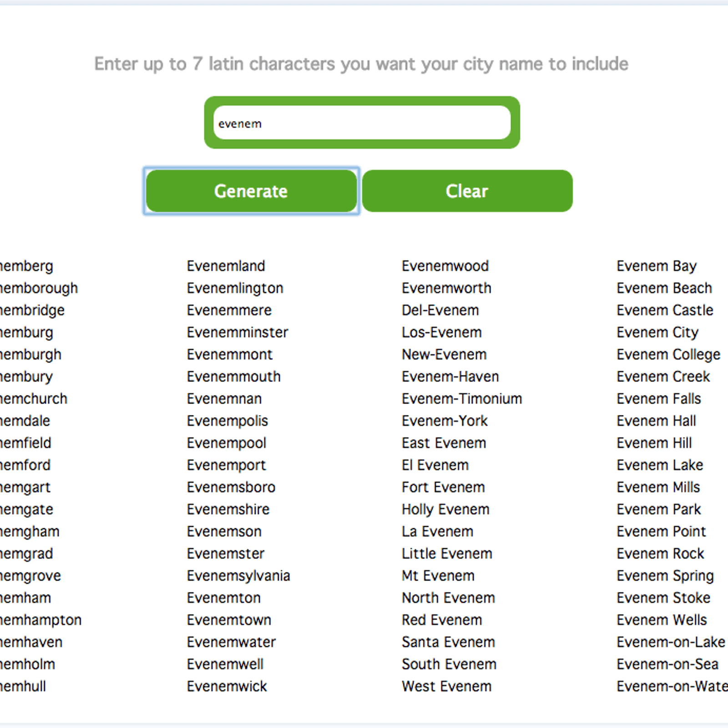Click inside the character input field

point(362,123)
